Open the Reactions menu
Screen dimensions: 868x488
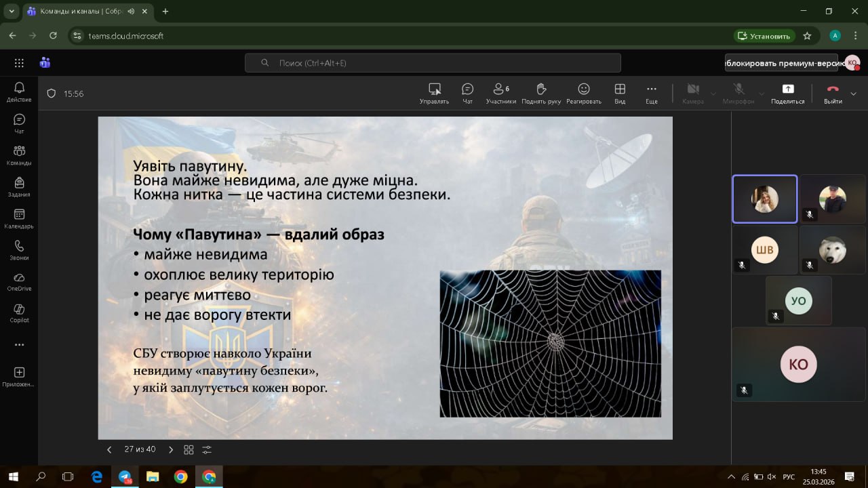(583, 93)
